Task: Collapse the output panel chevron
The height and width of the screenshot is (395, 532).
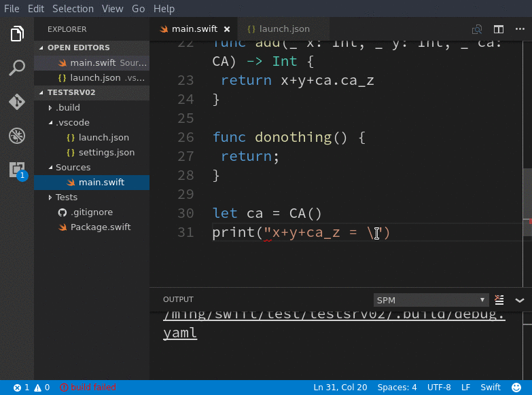Action: [520, 301]
